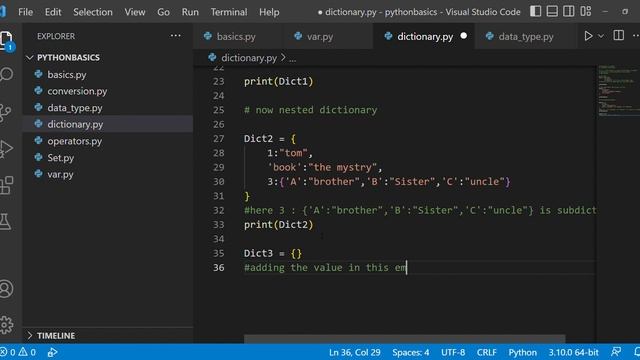
Task: Open run options dropdown next to play button
Action: pyautogui.click(x=601, y=36)
